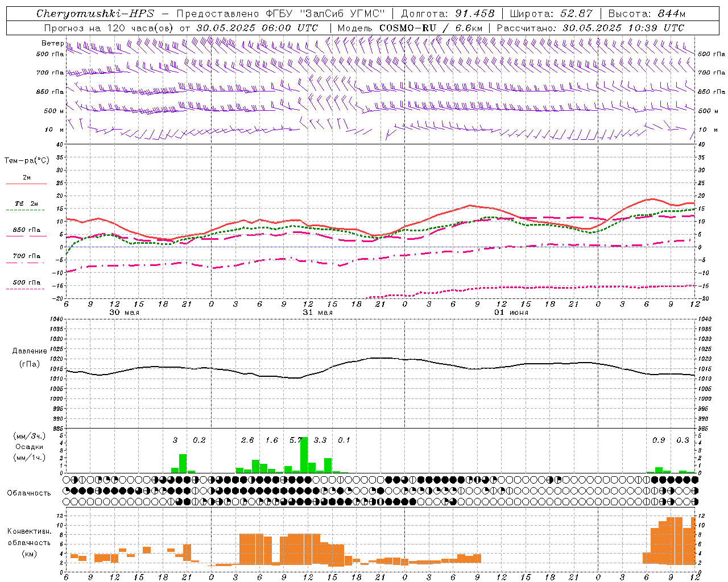This screenshot has width=728, height=582.
Task: Click the precipitation total value 0.9
Action: (x=659, y=440)
